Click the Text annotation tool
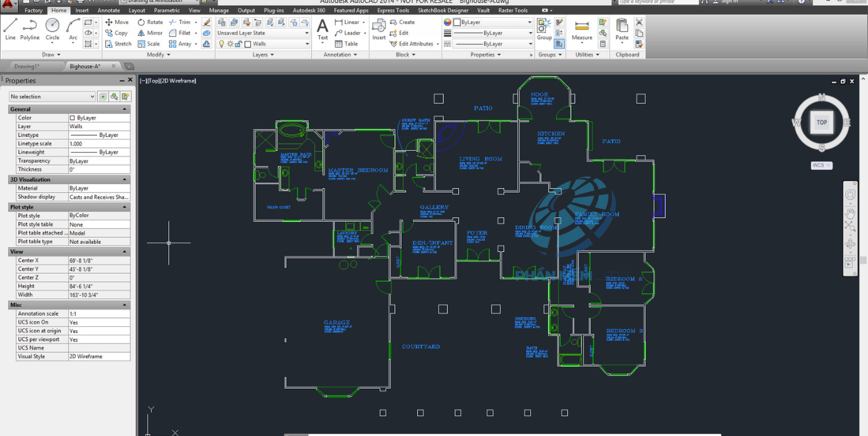The image size is (868, 436). [x=323, y=30]
